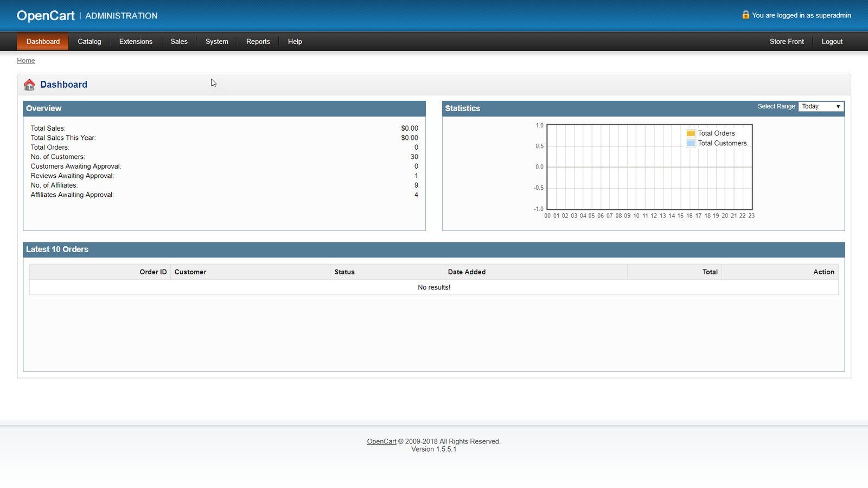Click the logged in as superadmin text

[x=801, y=15]
